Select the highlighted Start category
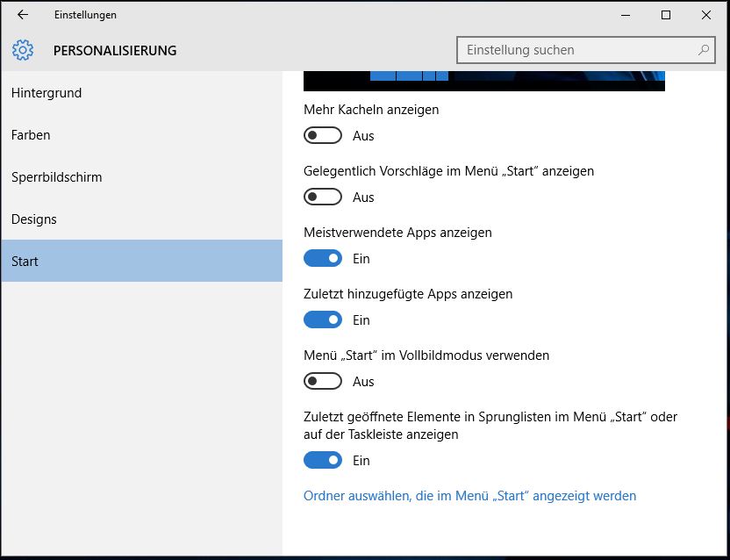730x560 pixels. pyautogui.click(x=141, y=261)
